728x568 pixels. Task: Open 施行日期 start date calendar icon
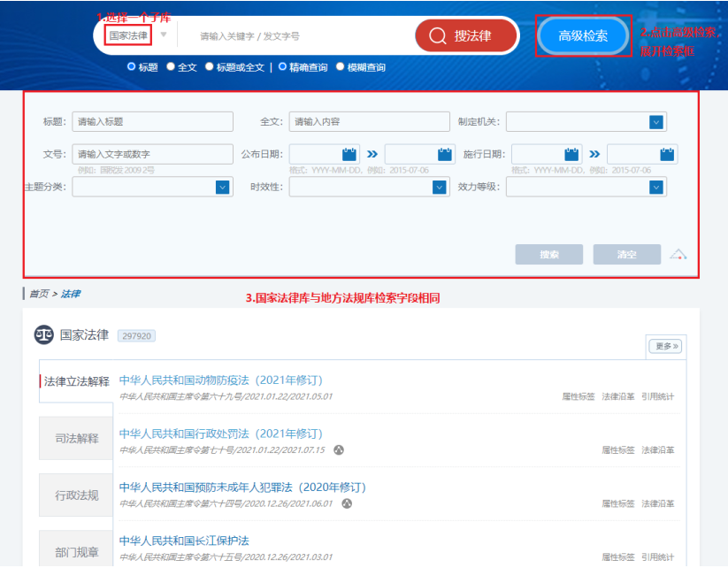tap(571, 154)
